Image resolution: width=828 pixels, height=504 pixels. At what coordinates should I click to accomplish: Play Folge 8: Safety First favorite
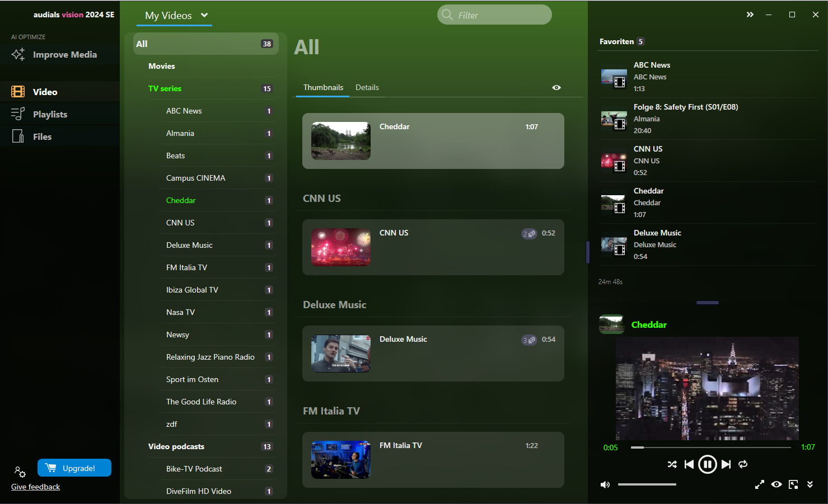pyautogui.click(x=708, y=119)
